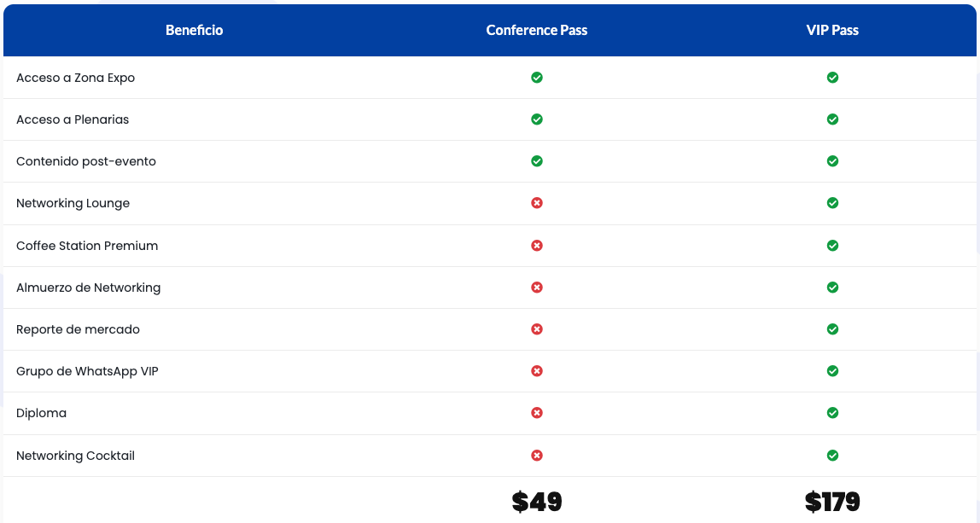
Task: Click green check for Conference Pass Zona Expo
Action: point(537,78)
